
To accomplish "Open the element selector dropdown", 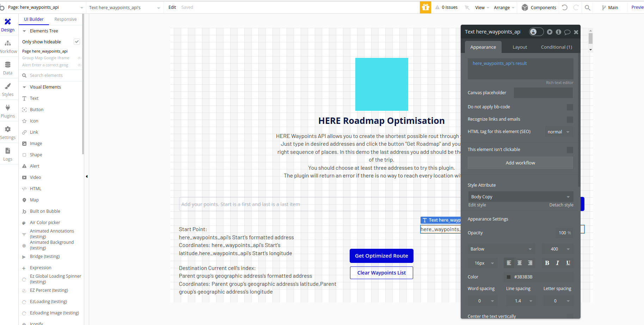I will [125, 7].
